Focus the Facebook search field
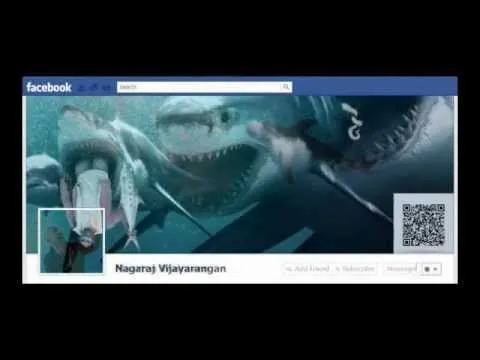Screen dimensions: 480x360 point(204,87)
